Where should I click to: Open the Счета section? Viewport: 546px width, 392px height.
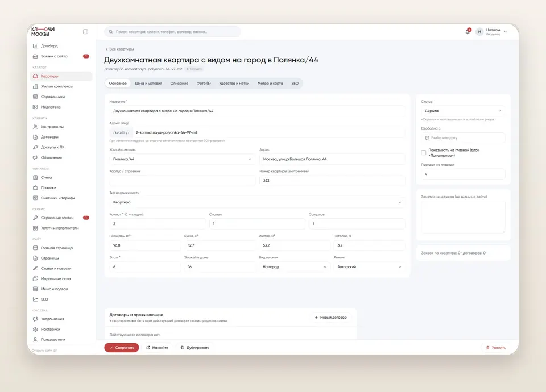click(x=61, y=177)
